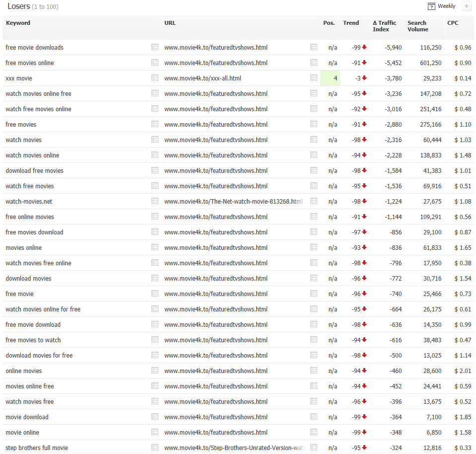Select traffic index value -5,940
The image size is (476, 454).
393,47
